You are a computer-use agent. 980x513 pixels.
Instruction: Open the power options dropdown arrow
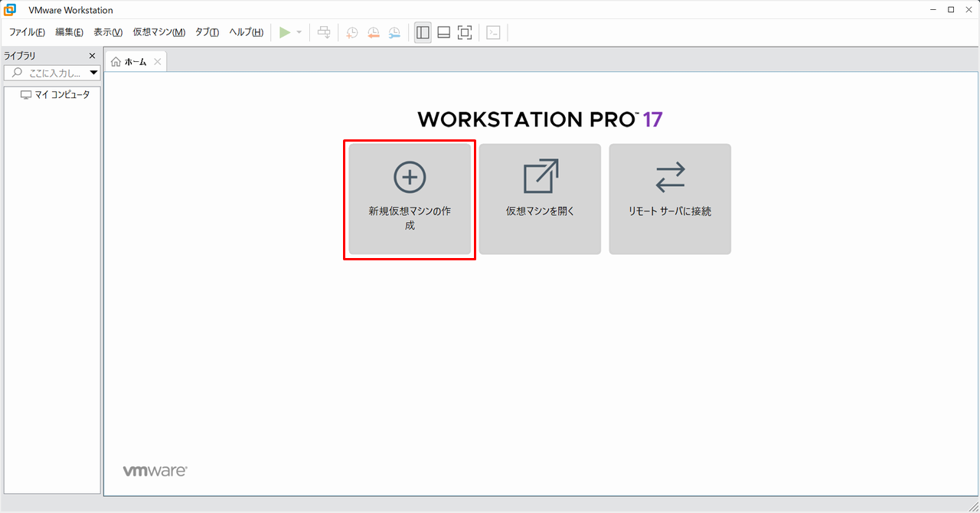[x=299, y=32]
